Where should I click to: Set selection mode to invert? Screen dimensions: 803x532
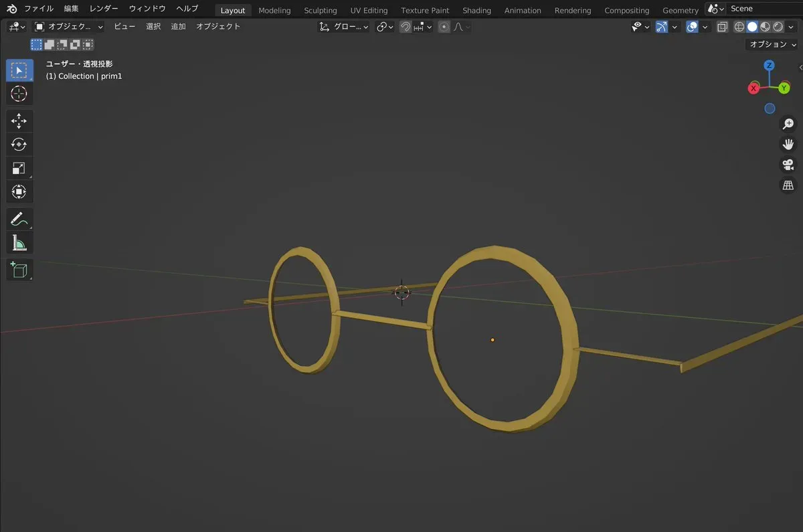point(75,45)
